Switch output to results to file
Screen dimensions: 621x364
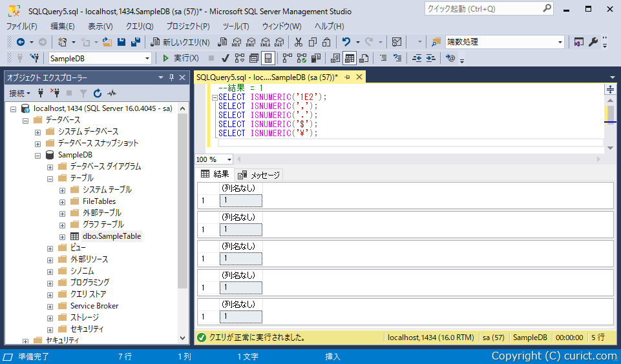click(x=364, y=59)
